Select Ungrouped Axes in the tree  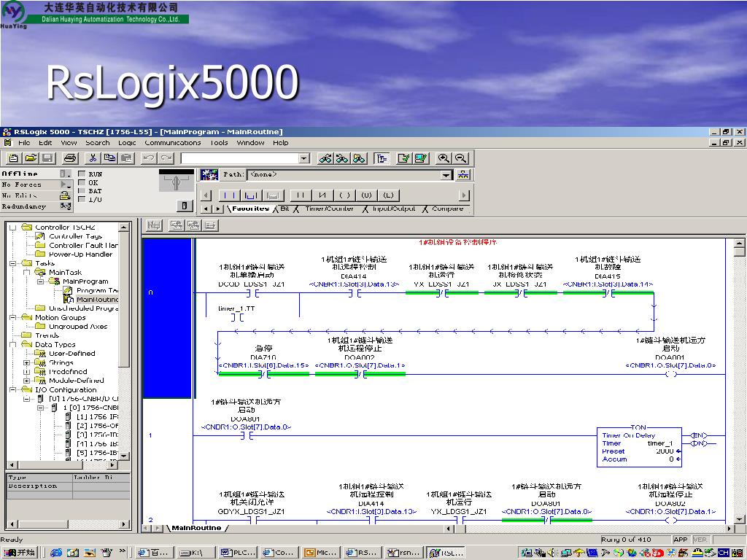pos(78,327)
